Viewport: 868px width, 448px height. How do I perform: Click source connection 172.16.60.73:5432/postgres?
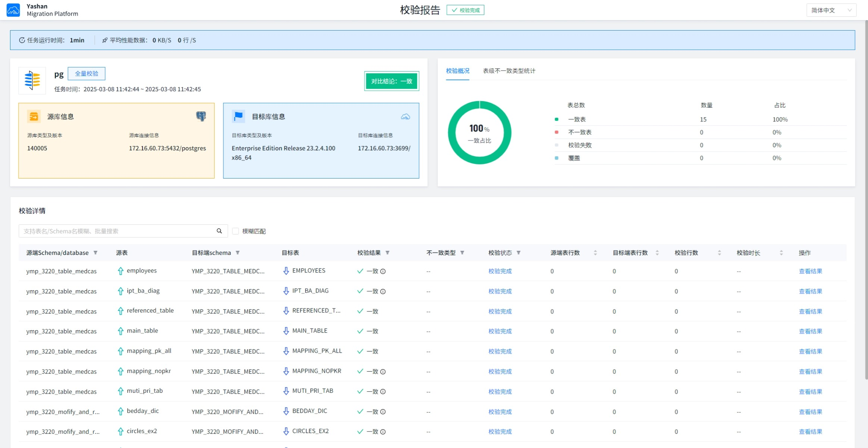coord(167,148)
